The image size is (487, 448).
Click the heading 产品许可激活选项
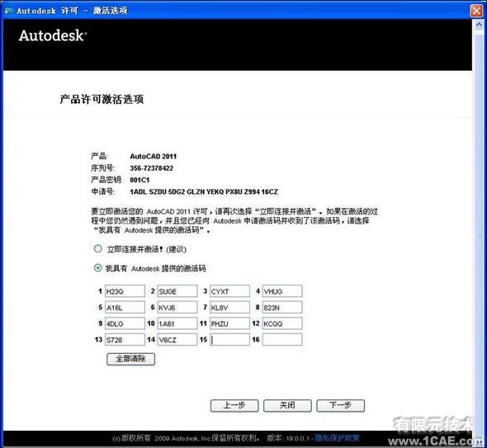pos(102,99)
